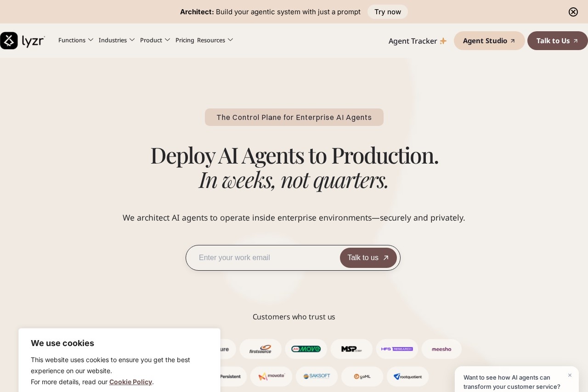Viewport: 588px width, 392px height.
Task: Close the customer service chat prompt
Action: pos(570,375)
